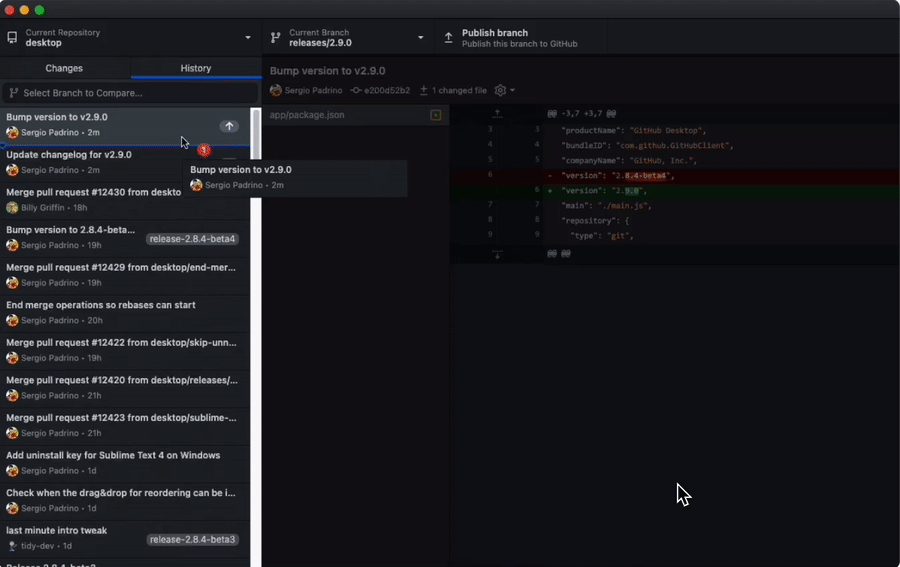
Task: Select commit Bump version to v2.9.0 in history list
Action: 125,125
